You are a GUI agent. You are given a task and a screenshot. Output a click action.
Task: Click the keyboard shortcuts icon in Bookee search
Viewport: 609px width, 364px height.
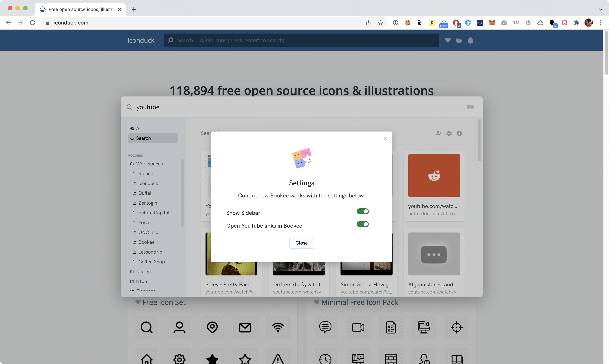[x=470, y=107]
